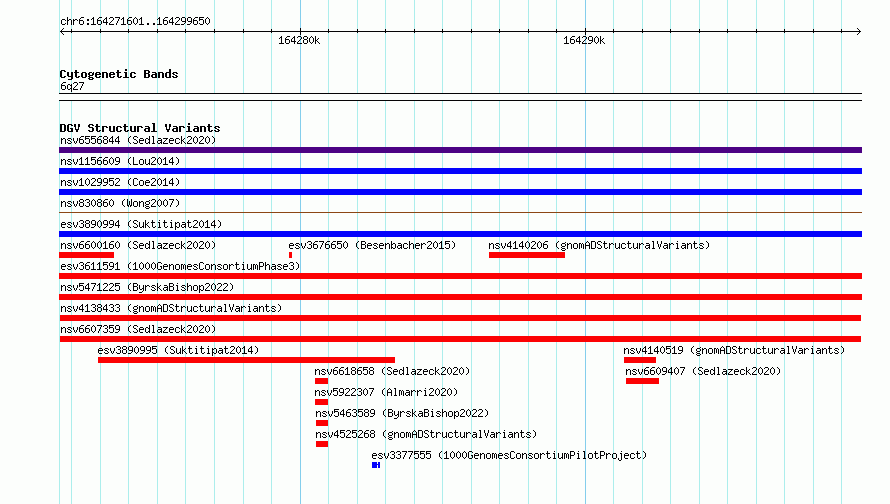Click the tiny red esv3676650 marker
The width and height of the screenshot is (890, 504).
pyautogui.click(x=290, y=255)
